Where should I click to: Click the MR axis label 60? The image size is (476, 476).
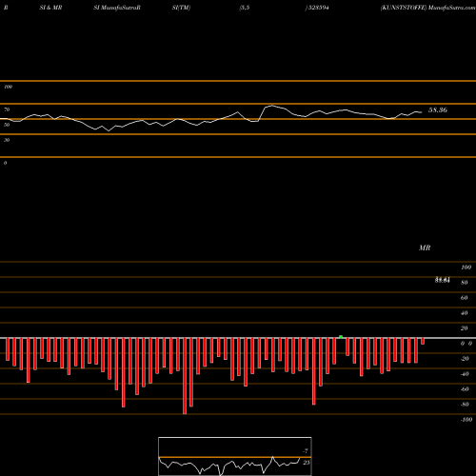point(464,298)
